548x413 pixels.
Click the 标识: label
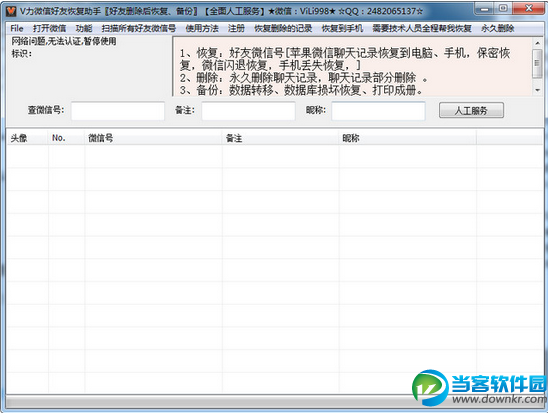click(22, 53)
